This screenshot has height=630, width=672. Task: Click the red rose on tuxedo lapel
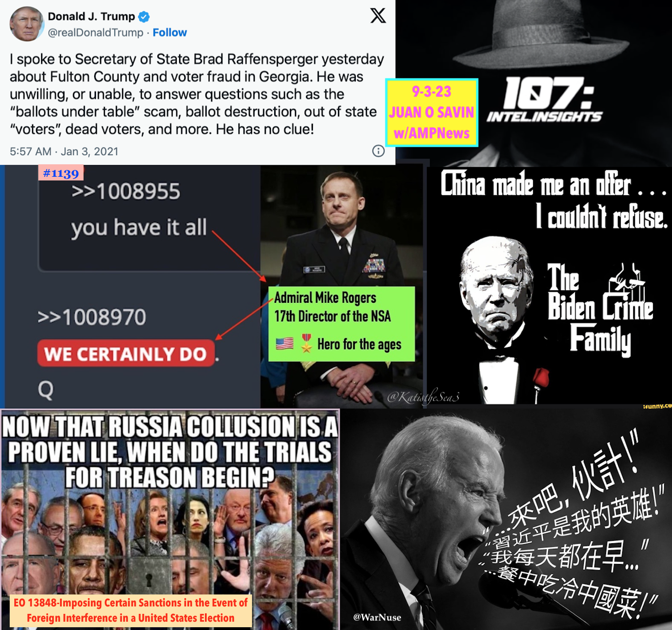[x=542, y=377]
